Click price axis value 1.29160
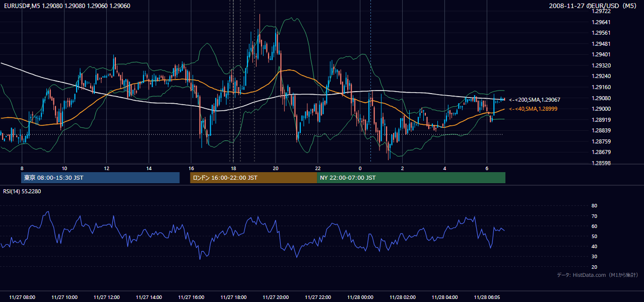Viewport: 644px width, 302px height. point(601,87)
